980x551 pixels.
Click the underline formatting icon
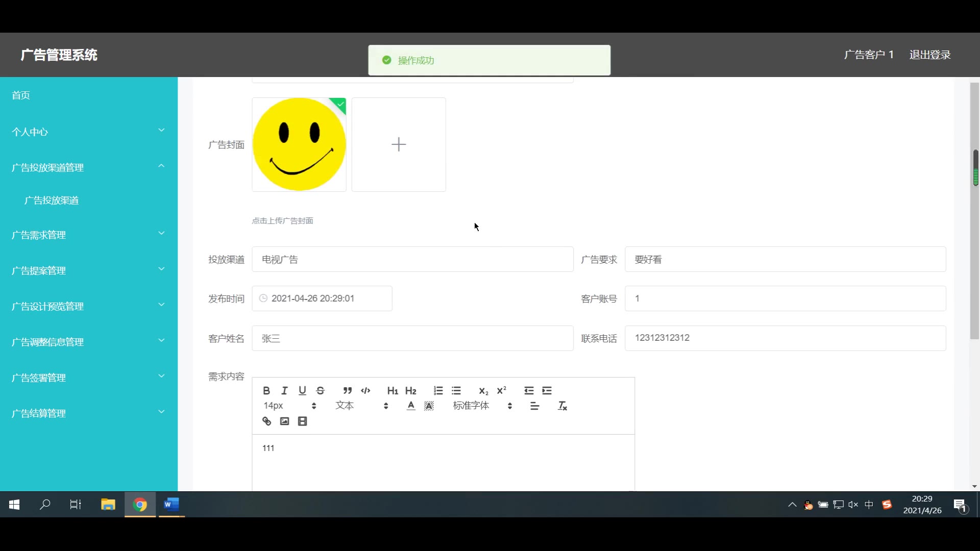click(x=302, y=391)
